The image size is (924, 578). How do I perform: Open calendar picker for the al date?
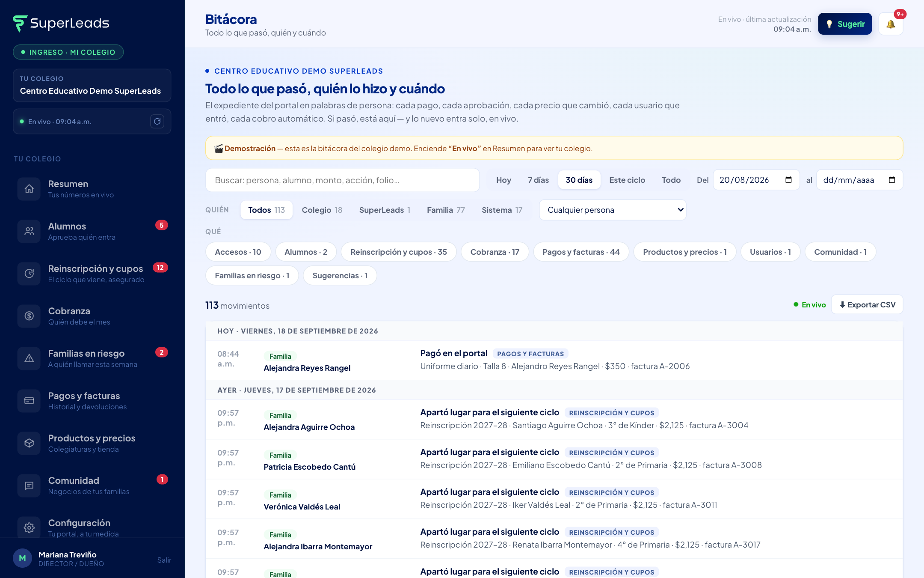pos(891,180)
